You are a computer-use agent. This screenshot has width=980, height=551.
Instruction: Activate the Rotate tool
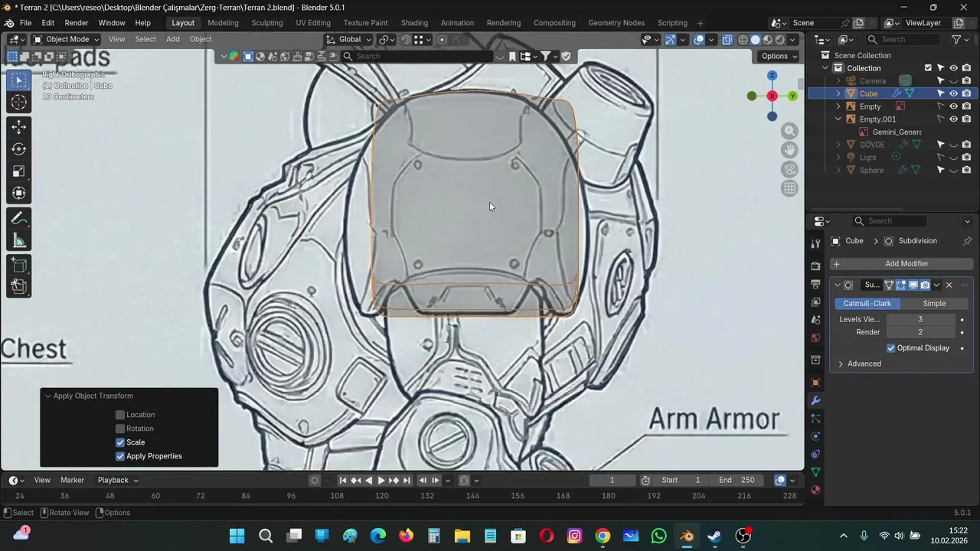[19, 149]
